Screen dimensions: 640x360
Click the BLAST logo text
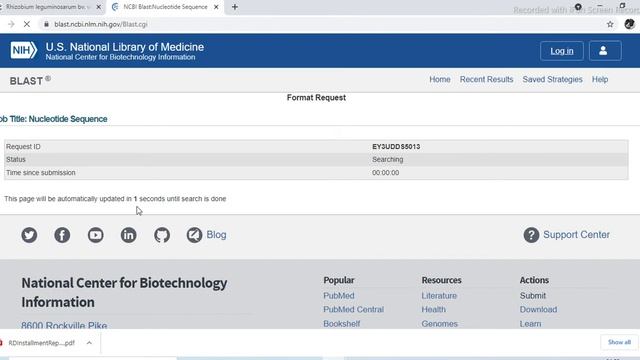[30, 81]
